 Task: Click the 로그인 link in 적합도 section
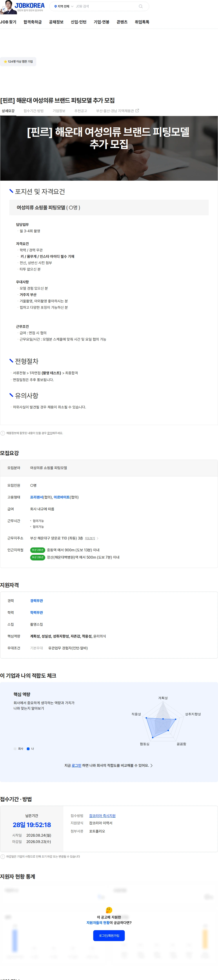click(x=76, y=765)
